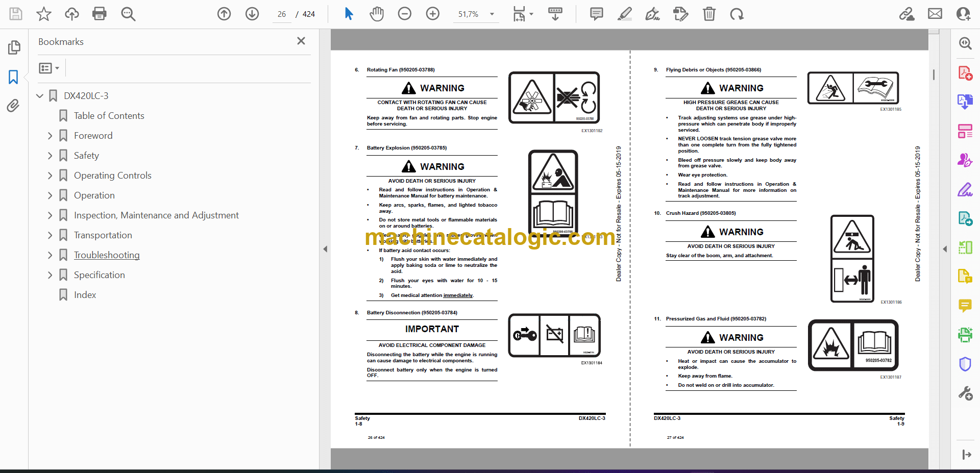Collapse the left navigation pane arrow
This screenshot has width=980, height=473.
click(325, 249)
